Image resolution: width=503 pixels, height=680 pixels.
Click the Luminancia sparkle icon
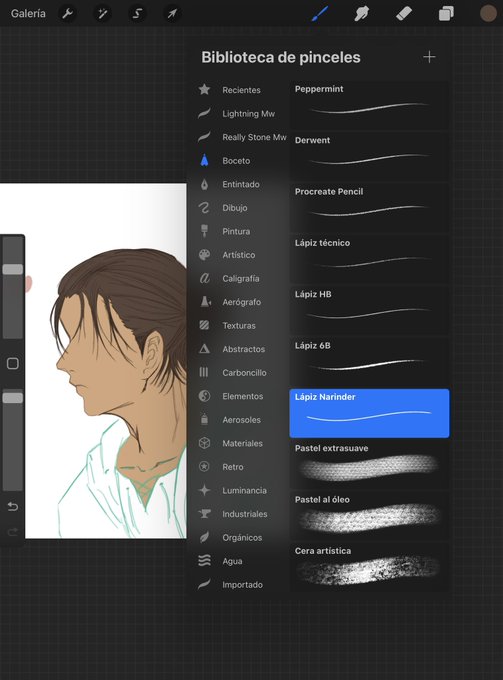(x=204, y=490)
